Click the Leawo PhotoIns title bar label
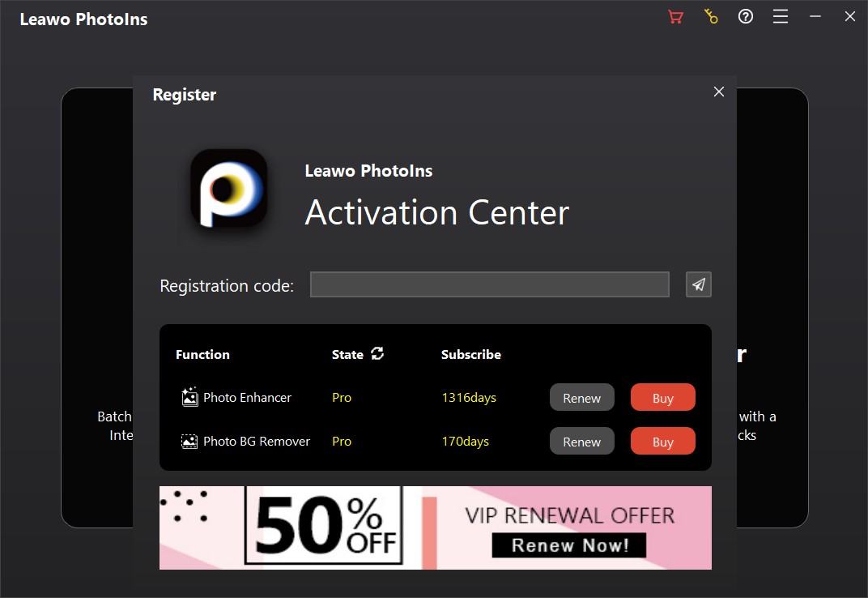Screen dimensions: 868x598 [x=83, y=19]
